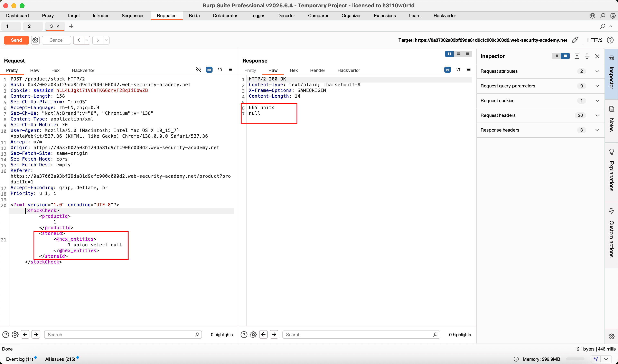Image resolution: width=618 pixels, height=364 pixels.
Task: Open the Proxy tab
Action: (x=48, y=16)
